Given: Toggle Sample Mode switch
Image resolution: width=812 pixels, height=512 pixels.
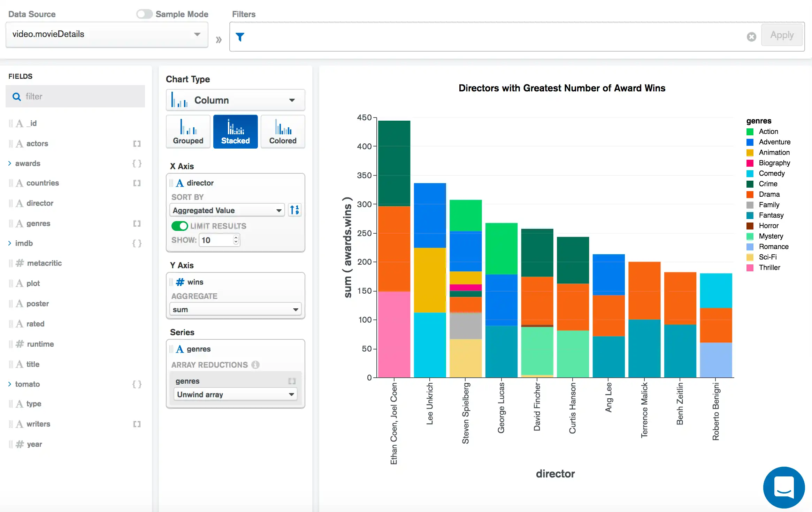Looking at the screenshot, I should coord(144,14).
